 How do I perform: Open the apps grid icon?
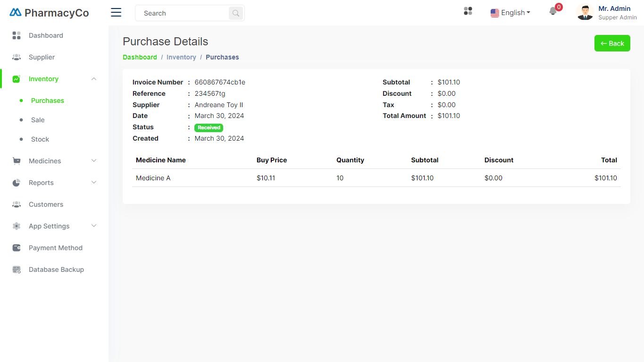click(468, 11)
